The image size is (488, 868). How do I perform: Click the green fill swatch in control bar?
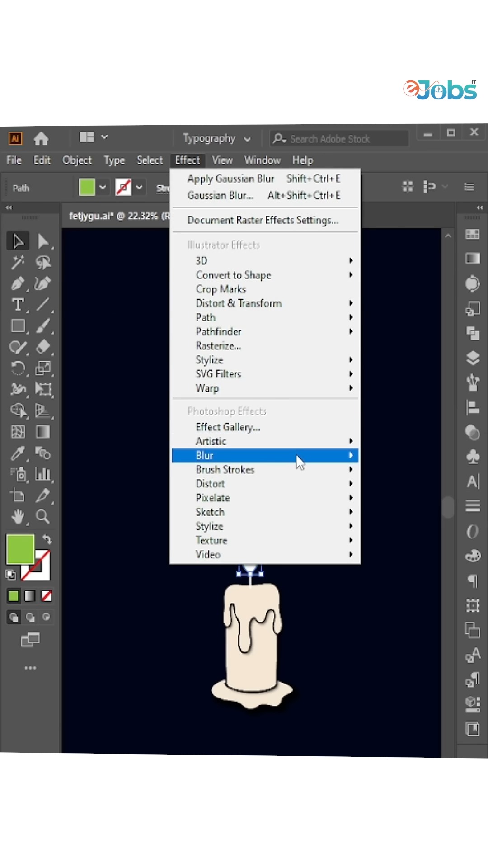pos(87,187)
